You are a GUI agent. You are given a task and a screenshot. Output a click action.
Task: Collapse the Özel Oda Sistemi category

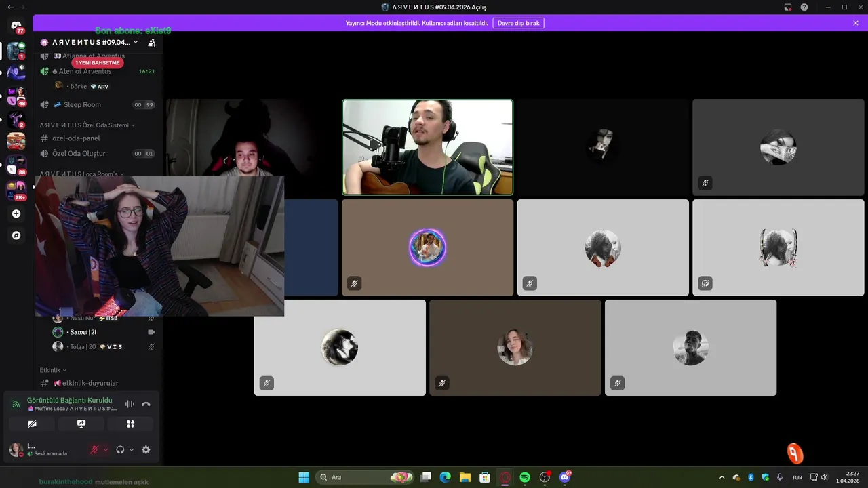click(87, 125)
